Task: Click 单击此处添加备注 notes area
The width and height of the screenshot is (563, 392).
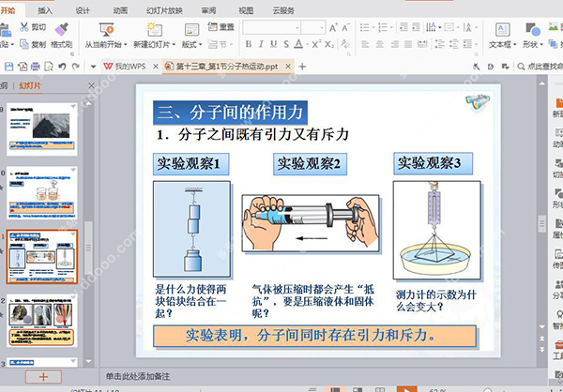Action: click(138, 376)
